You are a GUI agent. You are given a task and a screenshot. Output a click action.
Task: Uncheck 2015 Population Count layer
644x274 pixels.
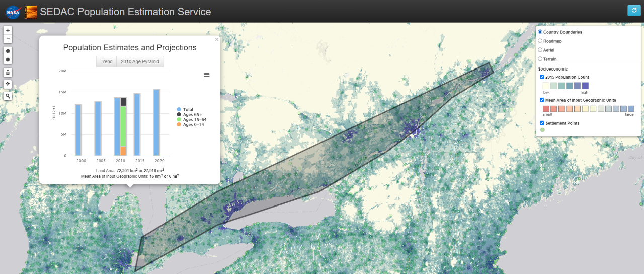click(542, 77)
